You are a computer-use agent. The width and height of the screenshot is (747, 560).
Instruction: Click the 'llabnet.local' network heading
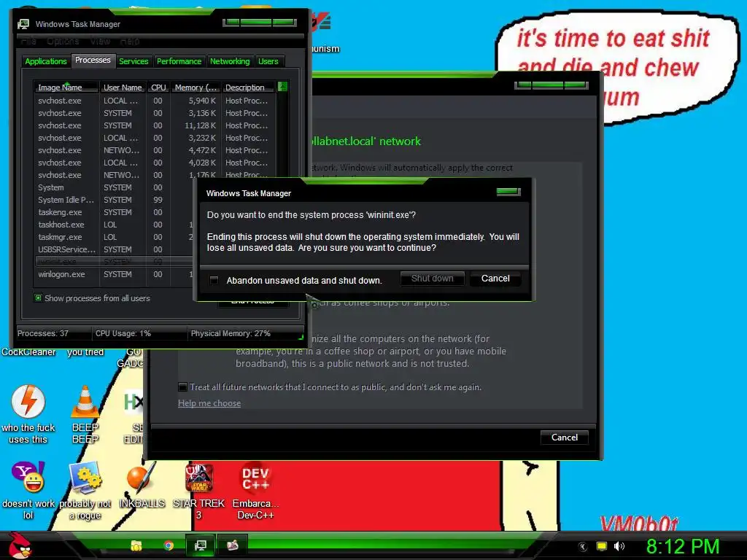(x=366, y=141)
